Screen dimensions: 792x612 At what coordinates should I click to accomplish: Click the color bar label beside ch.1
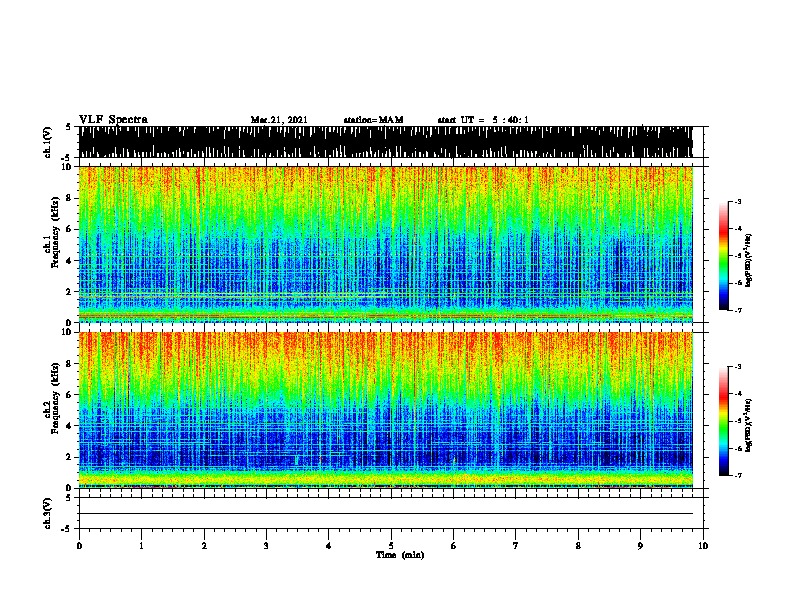[x=749, y=260]
